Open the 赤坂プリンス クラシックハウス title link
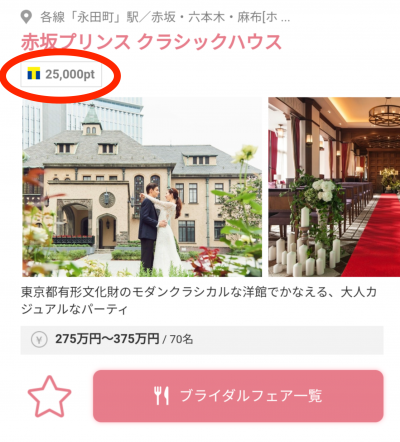 [x=151, y=42]
